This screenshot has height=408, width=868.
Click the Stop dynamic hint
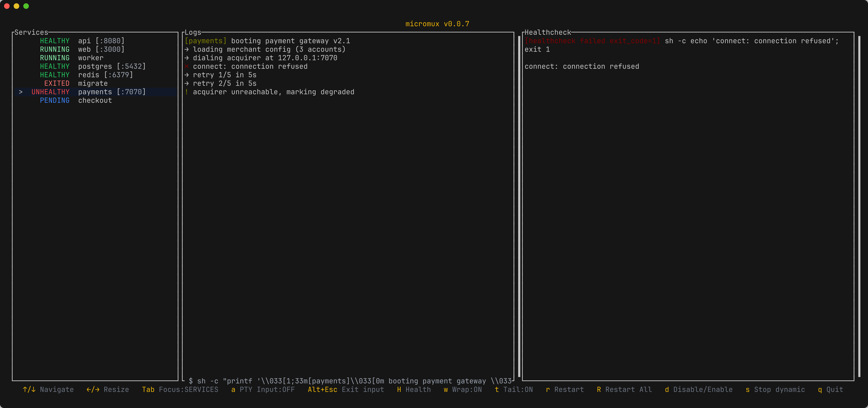[775, 390]
